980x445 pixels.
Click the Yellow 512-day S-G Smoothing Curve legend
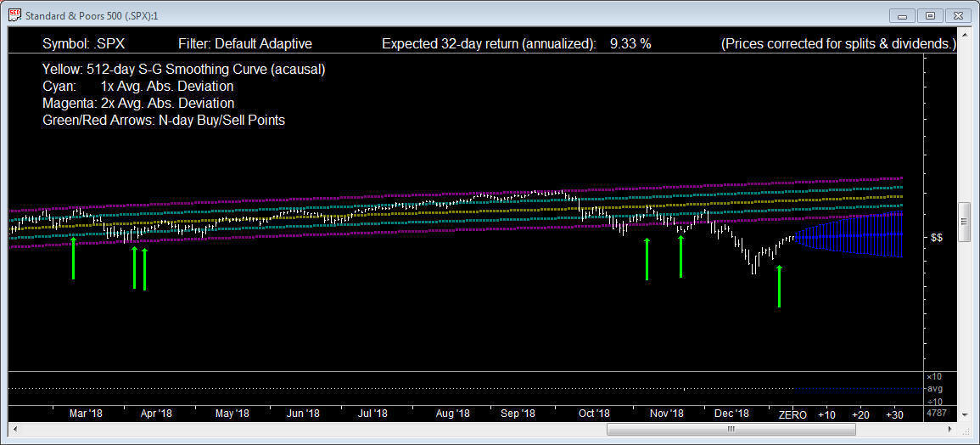coord(184,70)
